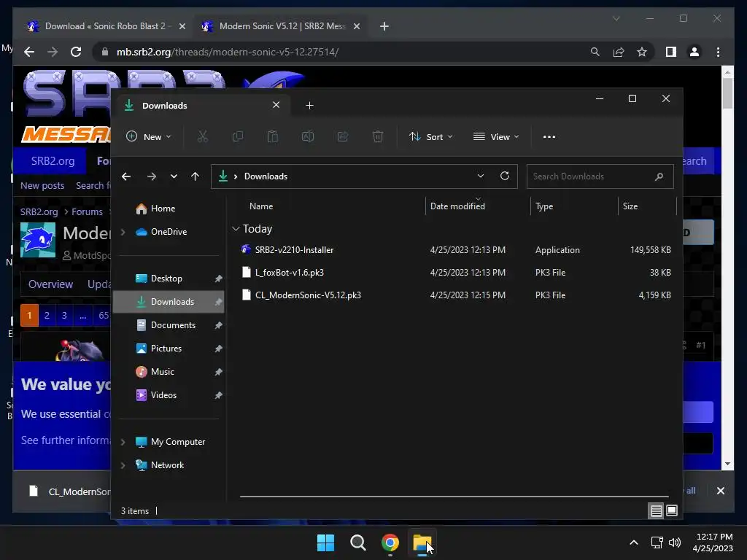Click the Cut icon in Explorer toolbar
The image size is (747, 560).
pyautogui.click(x=203, y=136)
